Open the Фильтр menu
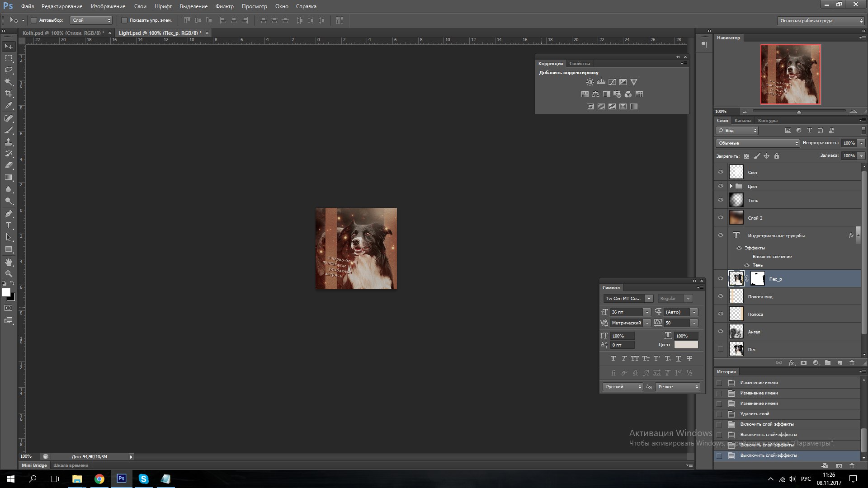 224,6
